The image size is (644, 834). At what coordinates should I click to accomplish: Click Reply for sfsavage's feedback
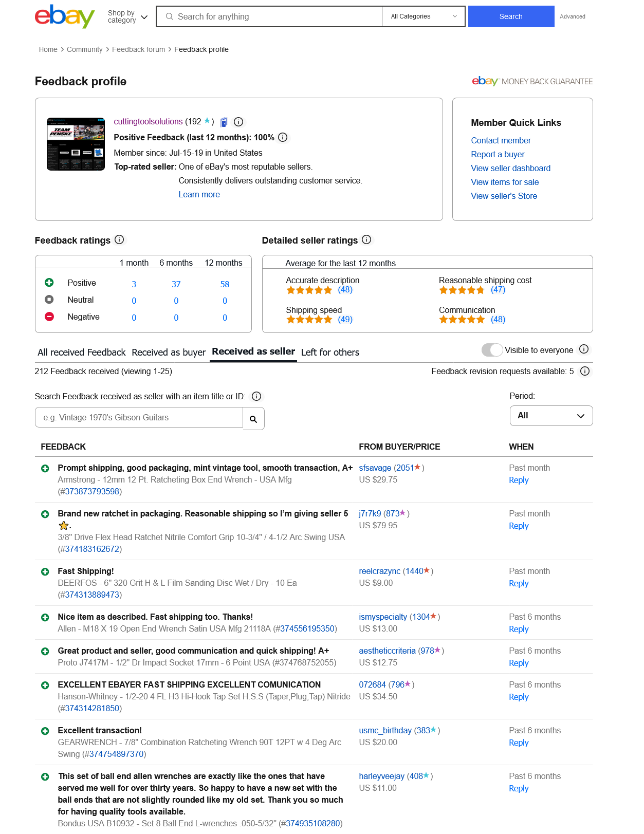[519, 480]
